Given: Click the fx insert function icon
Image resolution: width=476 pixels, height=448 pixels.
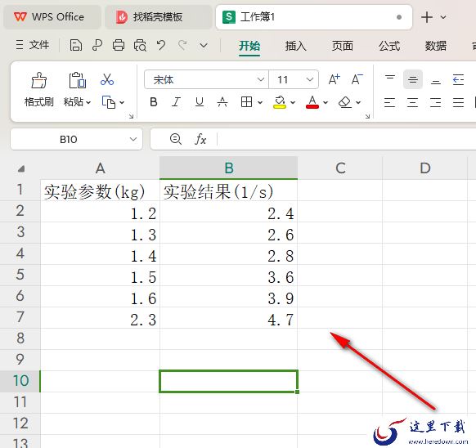Looking at the screenshot, I should 200,139.
